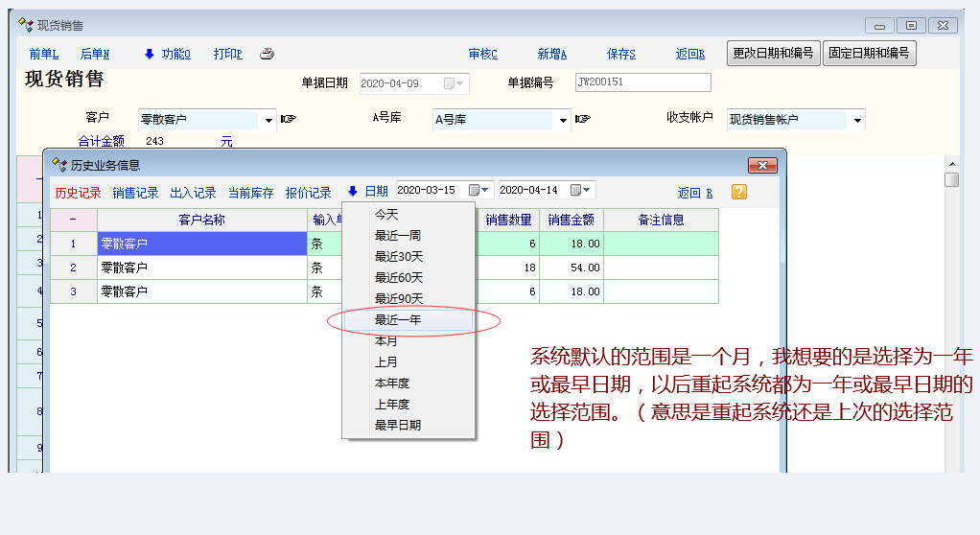Screen dimensions: 980x535
Task: Click 保存S to save the order
Action: (x=621, y=55)
